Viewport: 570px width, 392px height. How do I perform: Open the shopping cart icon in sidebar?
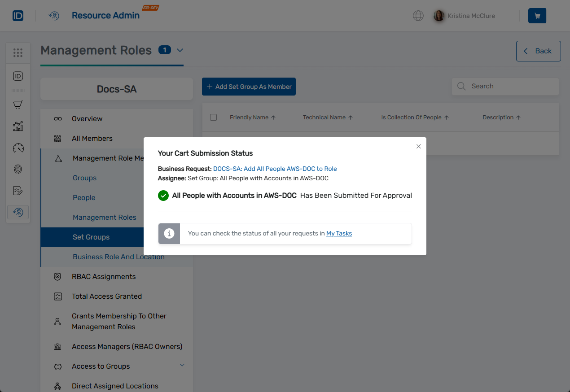[18, 105]
